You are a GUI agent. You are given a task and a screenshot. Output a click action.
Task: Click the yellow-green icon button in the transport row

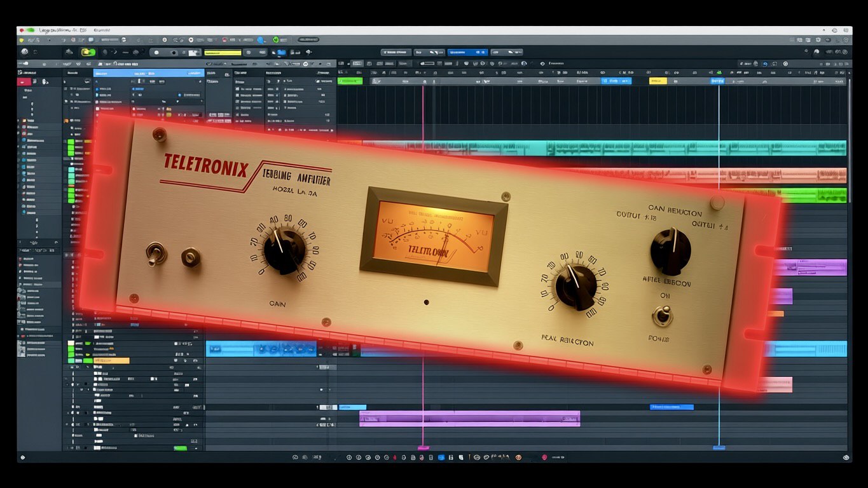(88, 52)
